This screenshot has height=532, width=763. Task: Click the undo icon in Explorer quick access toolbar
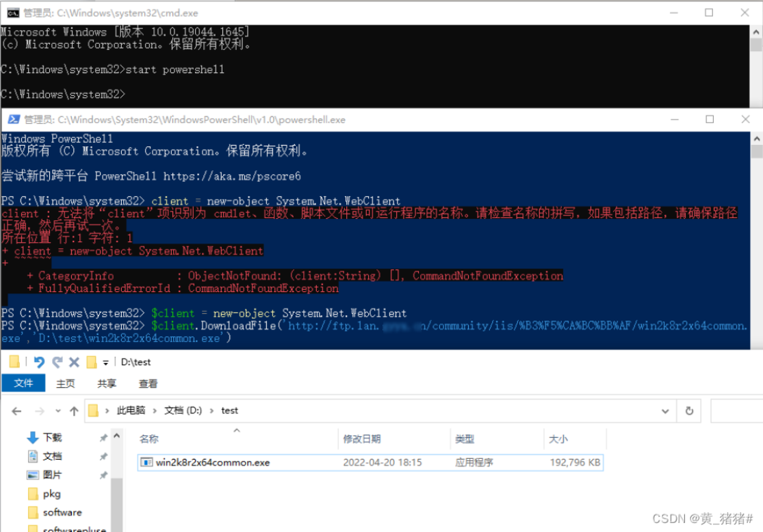tap(39, 362)
